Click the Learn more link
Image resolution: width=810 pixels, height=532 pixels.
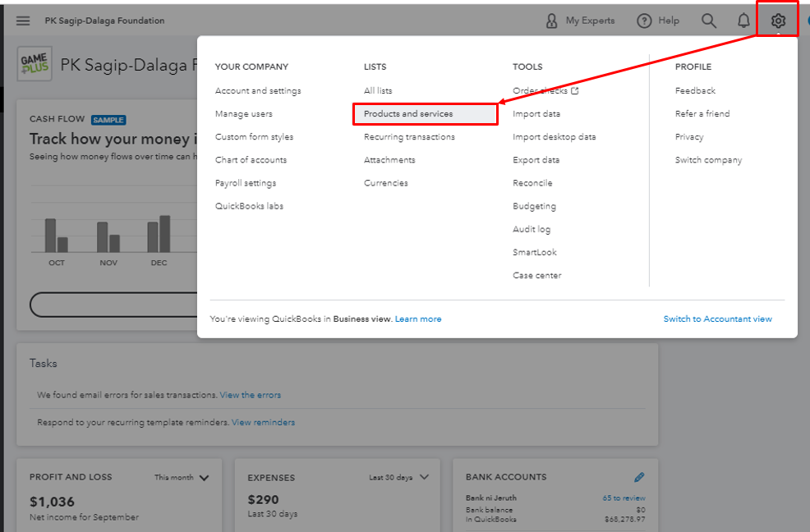tap(417, 319)
